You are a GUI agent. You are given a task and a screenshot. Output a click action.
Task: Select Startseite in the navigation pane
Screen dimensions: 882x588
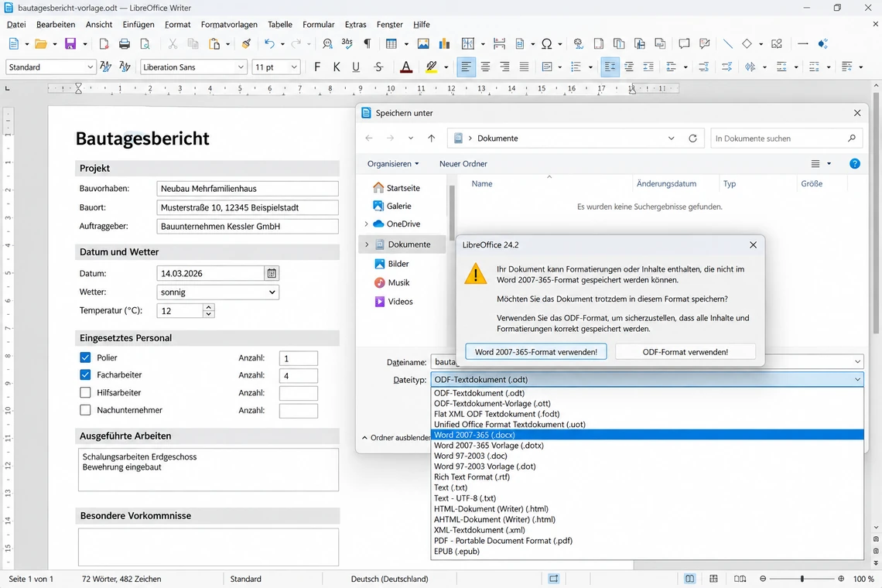click(x=403, y=188)
